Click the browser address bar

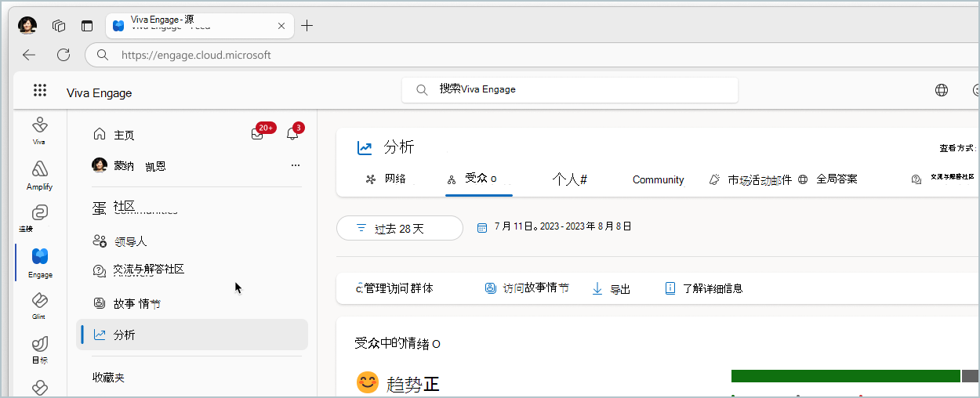[x=533, y=55]
